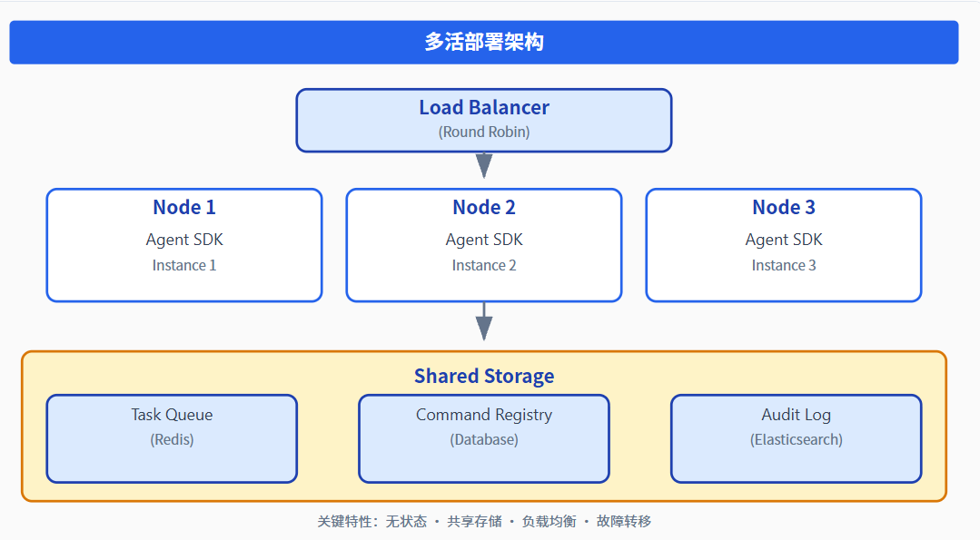Click the (Database) label

point(484,439)
